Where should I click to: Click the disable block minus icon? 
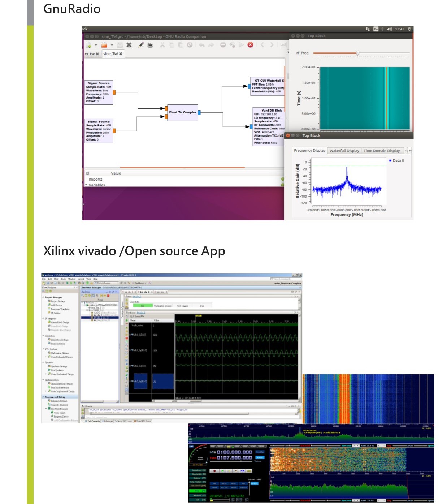[223, 45]
